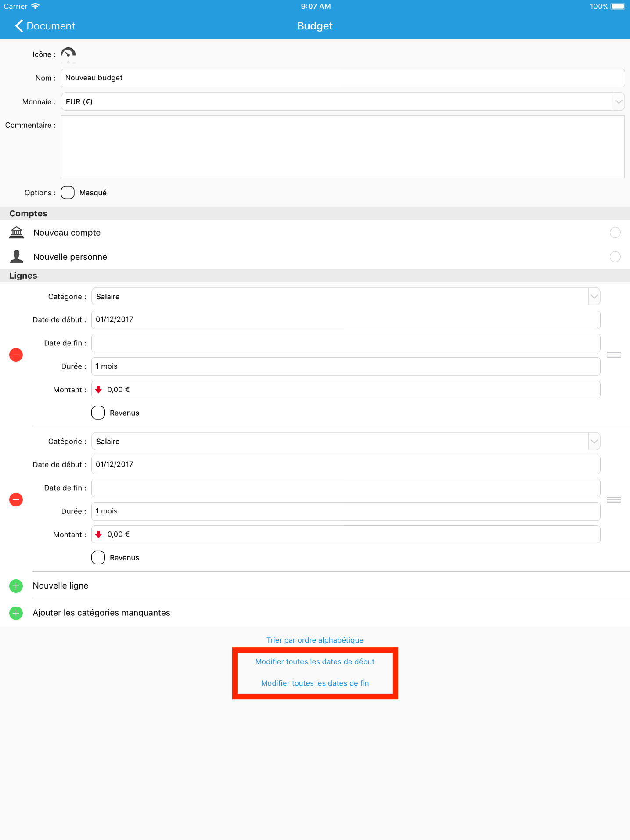Click Modifier toutes les dates de fin

(315, 683)
